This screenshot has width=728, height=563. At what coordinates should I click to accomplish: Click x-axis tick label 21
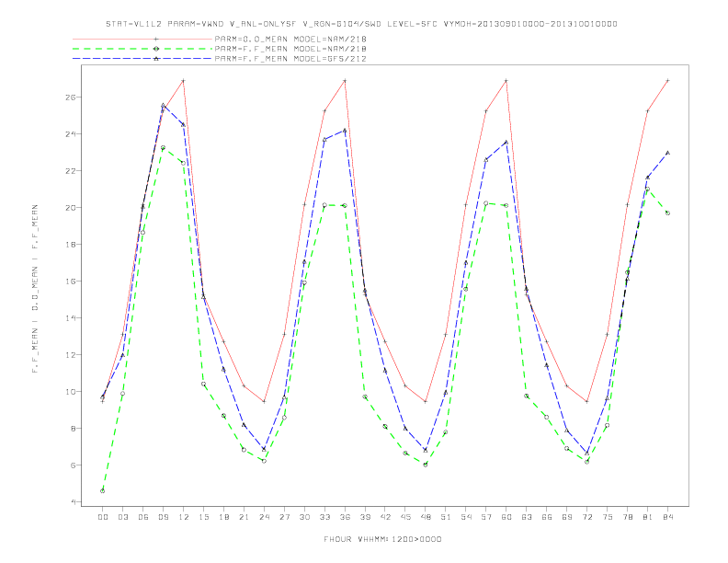coord(244,517)
